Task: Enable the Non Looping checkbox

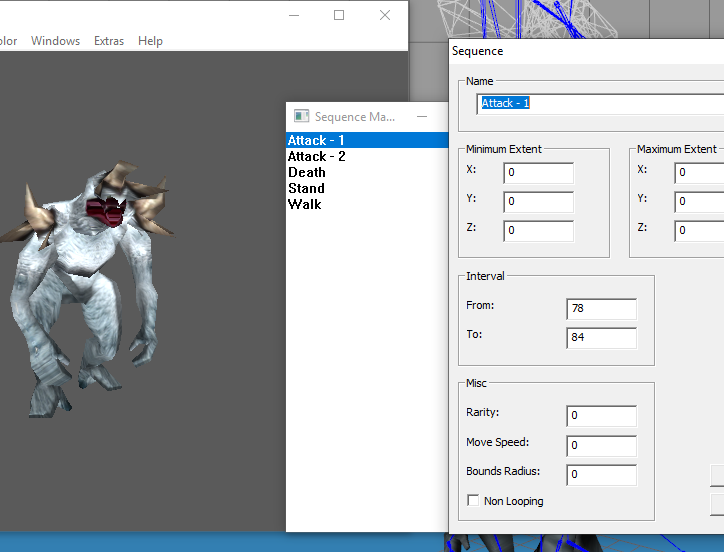Action: (x=473, y=500)
